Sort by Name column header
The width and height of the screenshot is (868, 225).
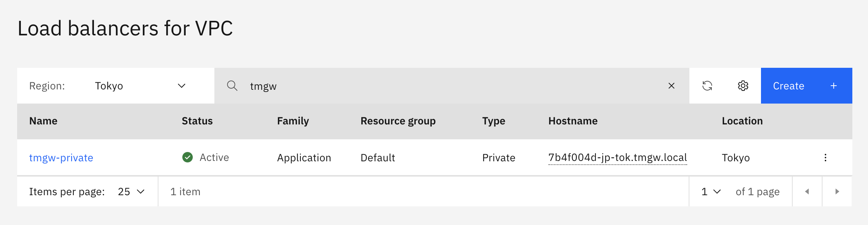pos(43,121)
